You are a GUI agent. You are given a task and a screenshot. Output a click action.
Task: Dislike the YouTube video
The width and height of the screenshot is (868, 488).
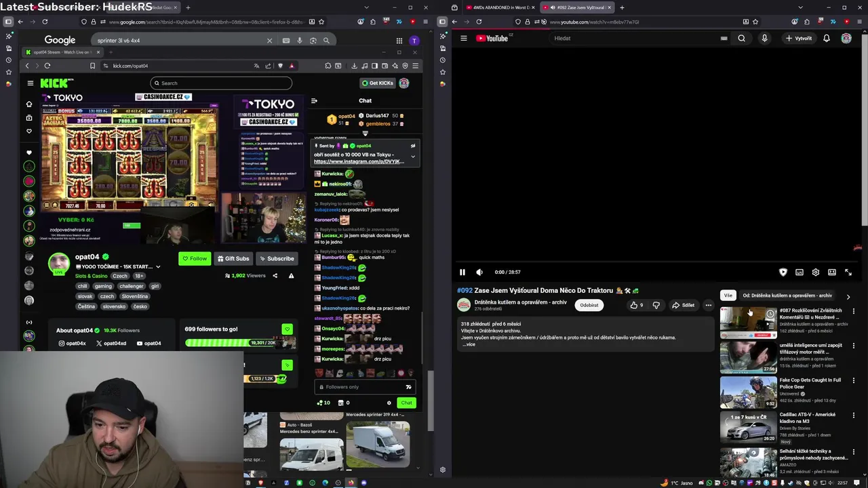pyautogui.click(x=656, y=305)
